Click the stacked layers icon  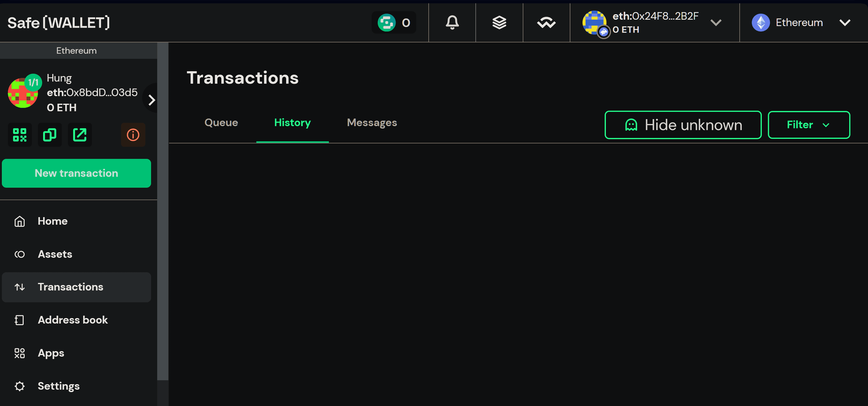coord(499,22)
